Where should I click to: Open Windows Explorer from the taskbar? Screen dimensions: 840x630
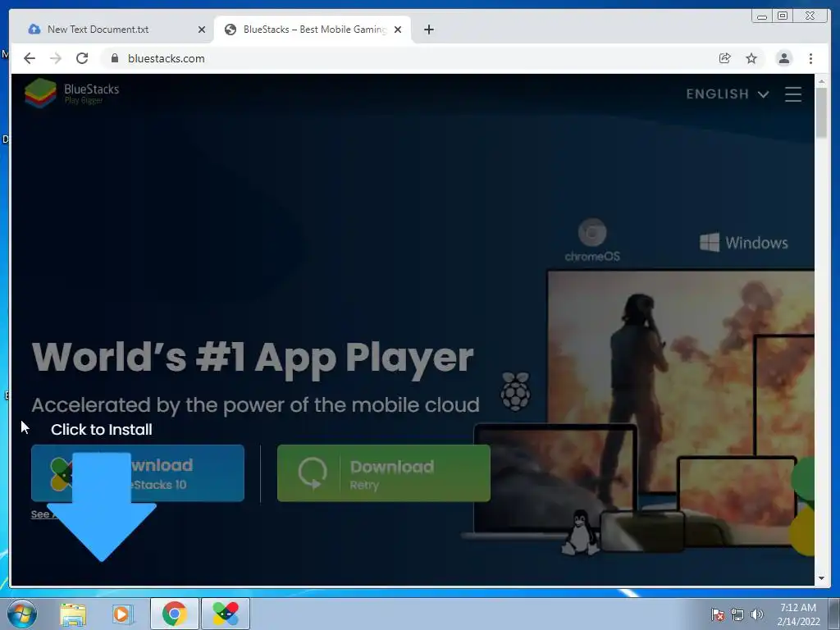(x=73, y=614)
